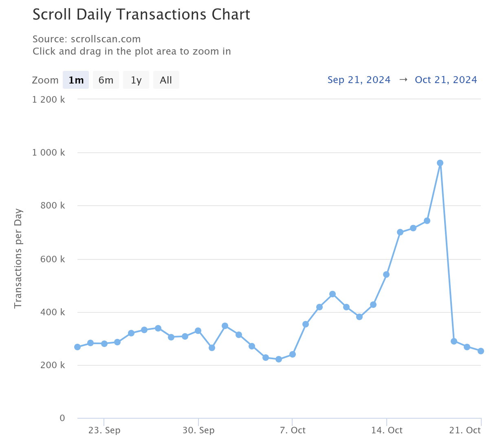
Task: Click the "14. Oct" axis label
Action: [x=387, y=430]
